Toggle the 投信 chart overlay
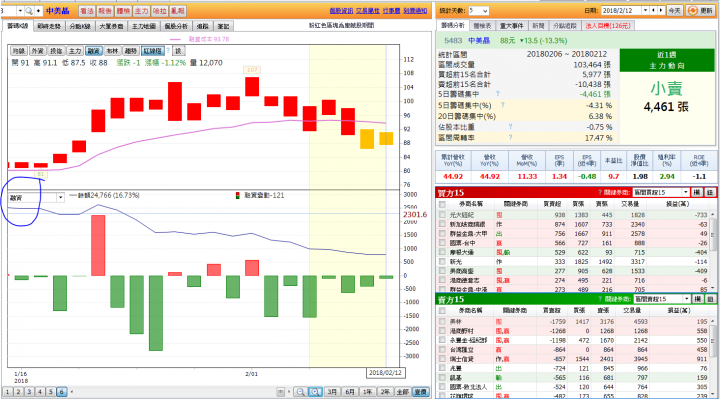 [x=56, y=51]
